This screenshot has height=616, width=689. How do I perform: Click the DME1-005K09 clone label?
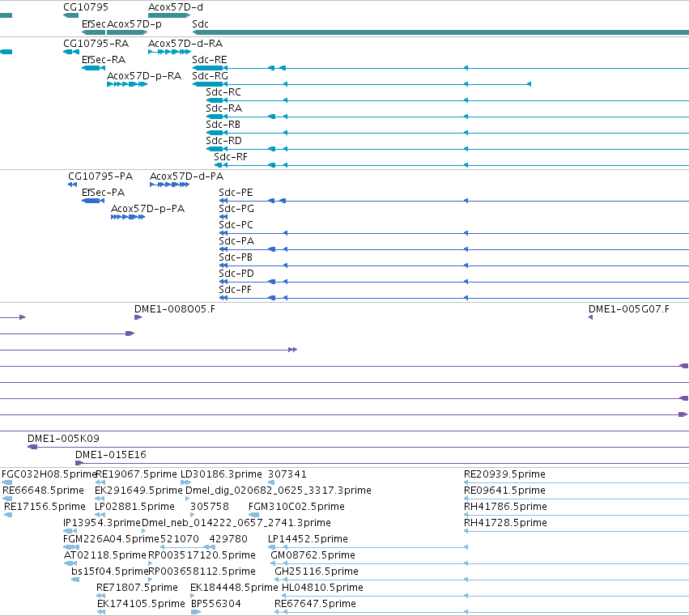click(x=63, y=439)
